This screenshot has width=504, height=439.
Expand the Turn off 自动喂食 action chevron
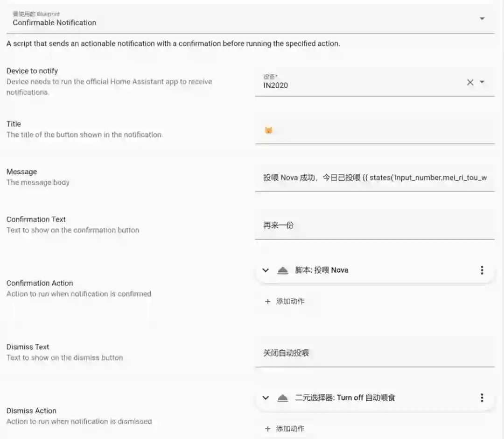tap(266, 398)
